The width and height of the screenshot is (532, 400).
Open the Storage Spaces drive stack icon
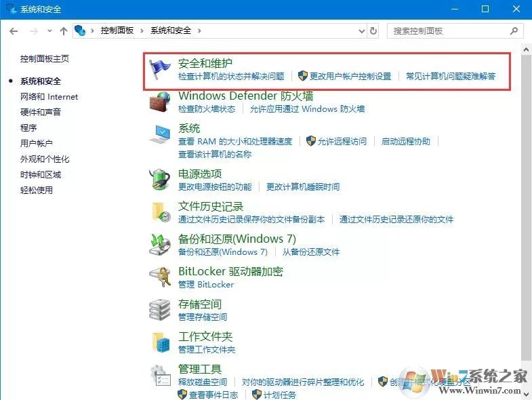point(160,309)
